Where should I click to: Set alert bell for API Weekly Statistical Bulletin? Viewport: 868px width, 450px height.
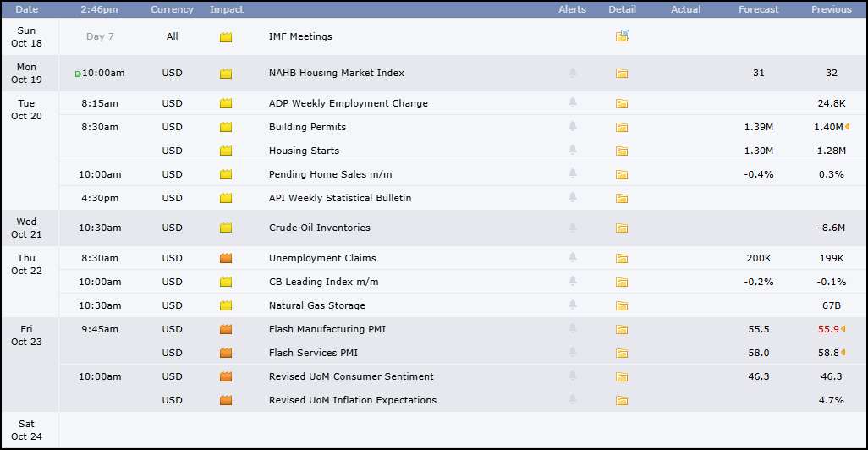573,198
